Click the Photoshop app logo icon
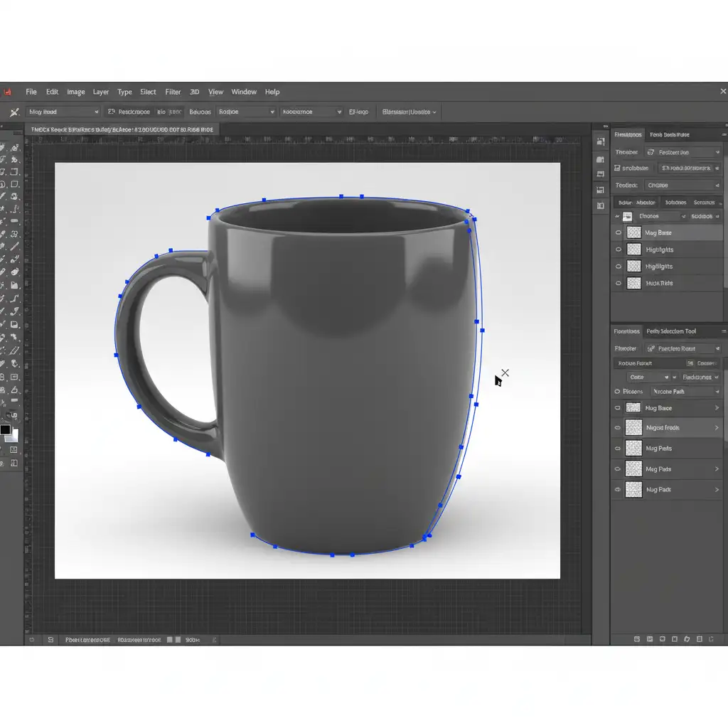 [x=8, y=92]
